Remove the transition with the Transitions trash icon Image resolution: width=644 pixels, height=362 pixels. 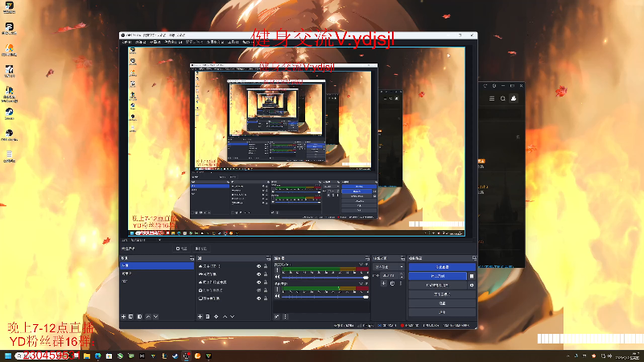(x=392, y=284)
